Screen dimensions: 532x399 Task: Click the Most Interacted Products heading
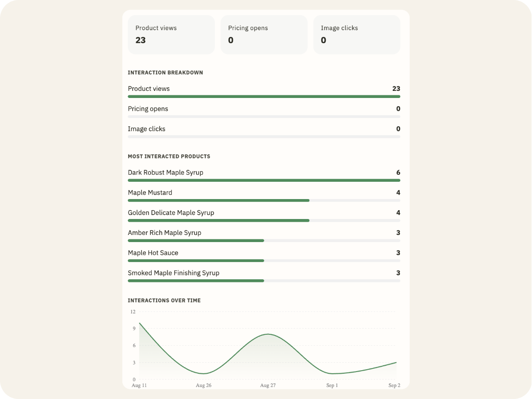(x=169, y=156)
